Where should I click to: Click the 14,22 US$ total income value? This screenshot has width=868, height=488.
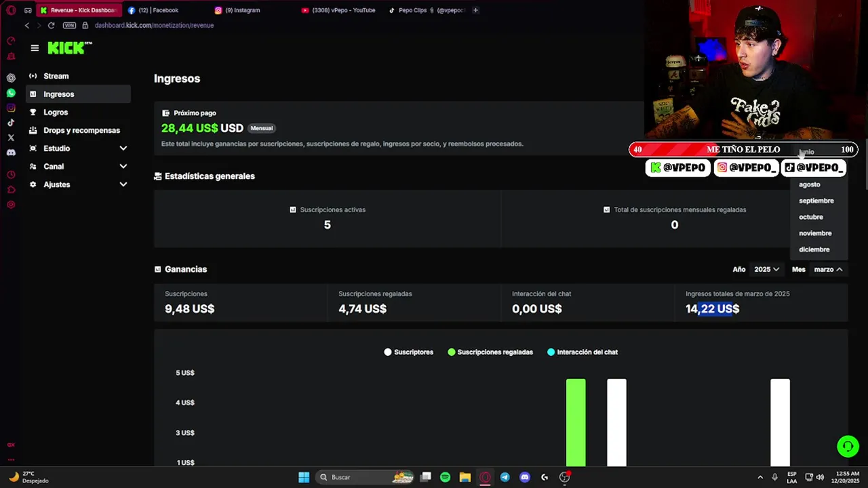point(712,308)
